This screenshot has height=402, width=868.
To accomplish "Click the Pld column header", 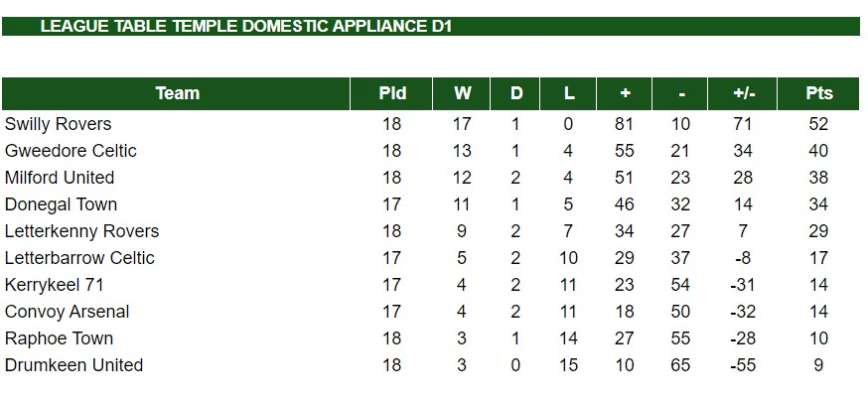I will (391, 93).
